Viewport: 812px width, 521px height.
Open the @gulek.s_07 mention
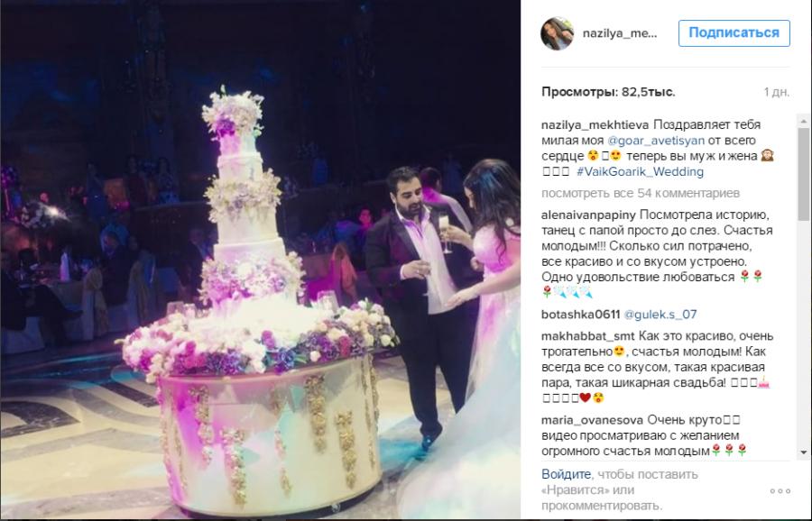click(x=660, y=314)
